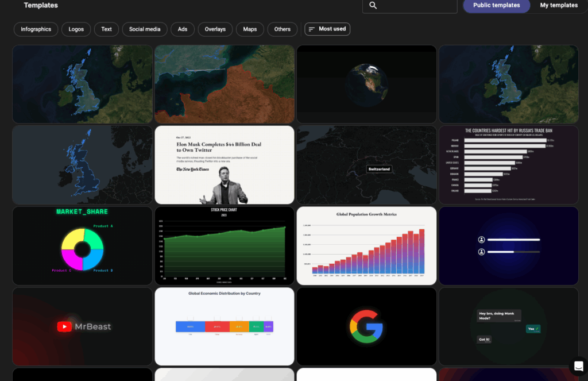Click inside the template search field
This screenshot has height=381, width=588.
416,6
